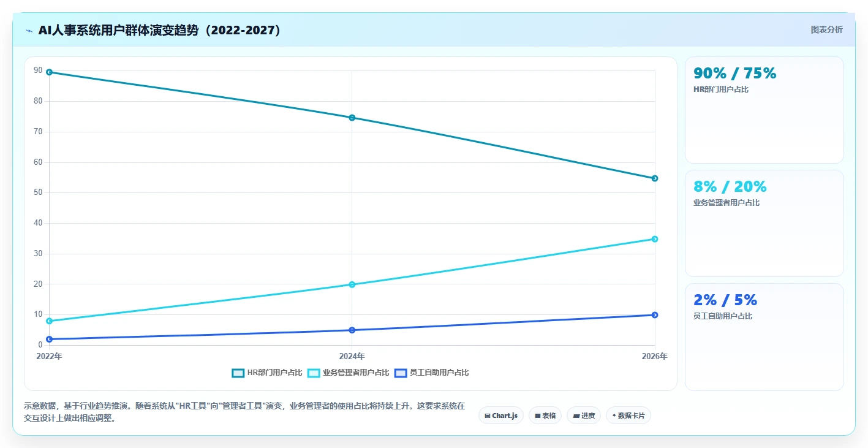Viewport: 868px width, 448px height.
Task: Click the 0 y-axis label
Action: click(x=40, y=345)
